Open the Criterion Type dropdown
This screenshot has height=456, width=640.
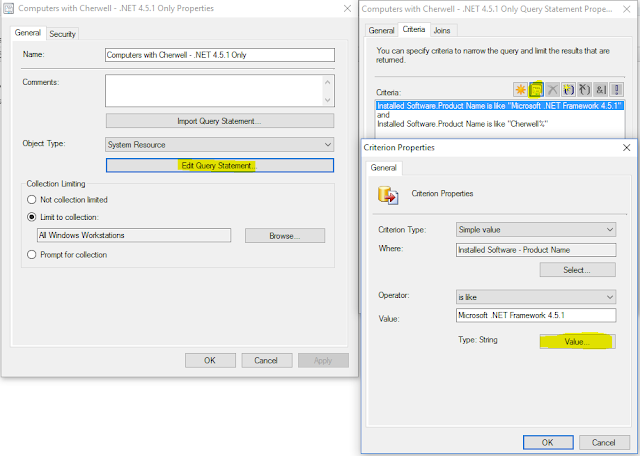tap(536, 229)
